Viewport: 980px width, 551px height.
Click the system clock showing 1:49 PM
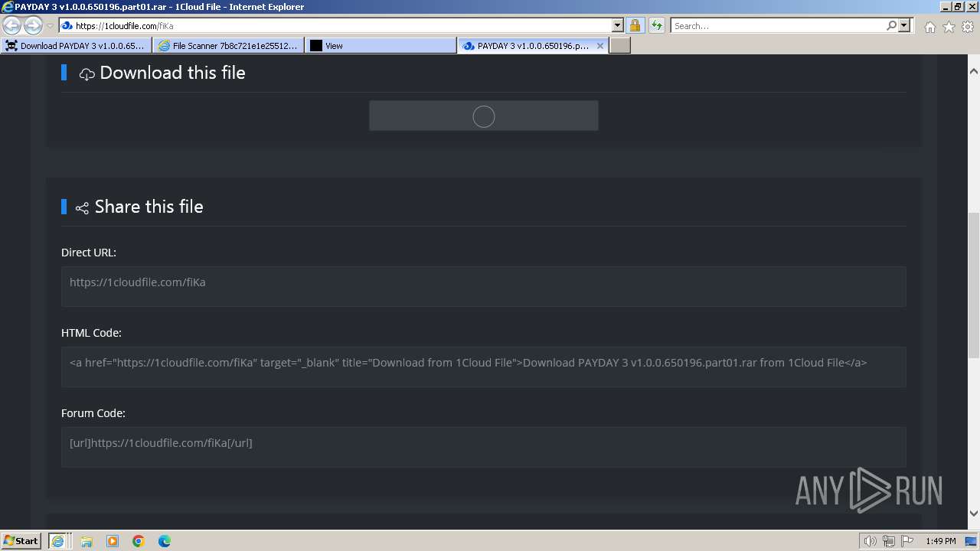tap(940, 541)
